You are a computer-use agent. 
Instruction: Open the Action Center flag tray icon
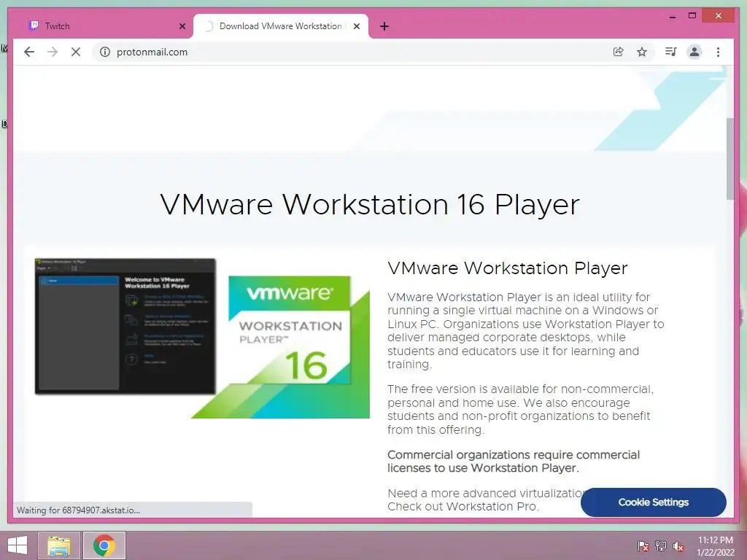(643, 545)
